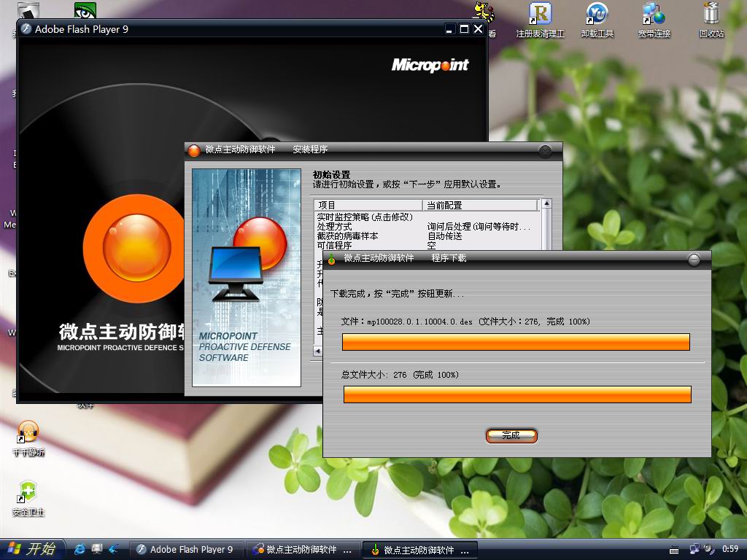Click the Show Desktop quick launch icon
747x560 pixels.
pyautogui.click(x=97, y=550)
